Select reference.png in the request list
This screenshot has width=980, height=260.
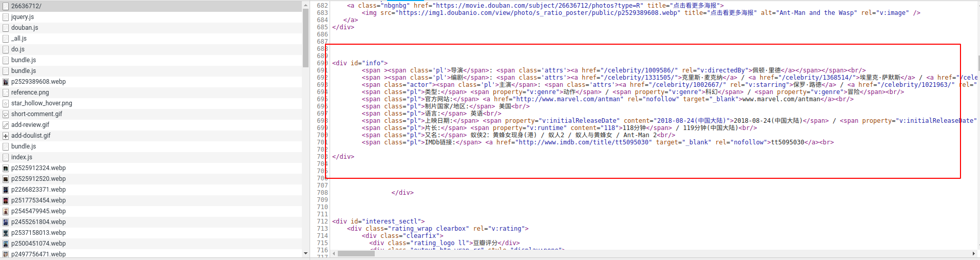151,92
